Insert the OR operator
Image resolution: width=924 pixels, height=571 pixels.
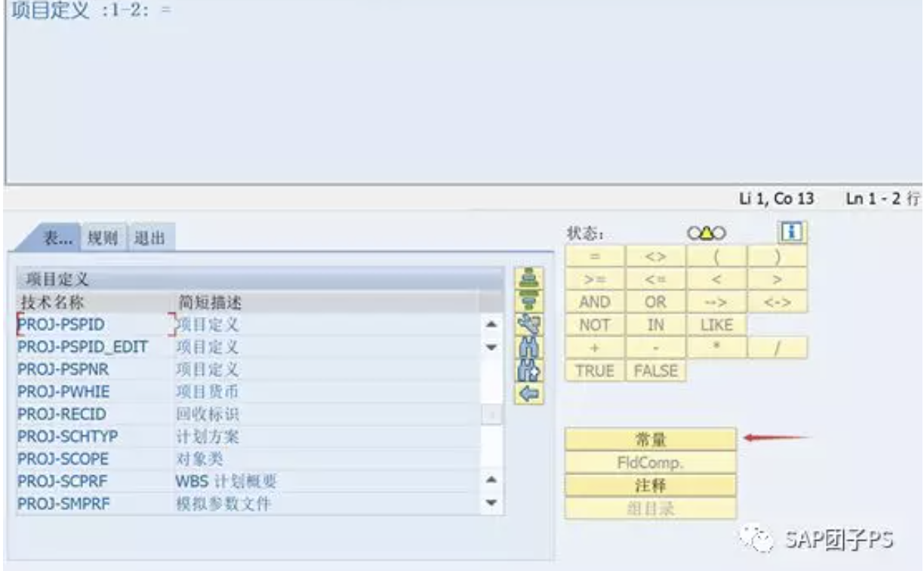[656, 302]
